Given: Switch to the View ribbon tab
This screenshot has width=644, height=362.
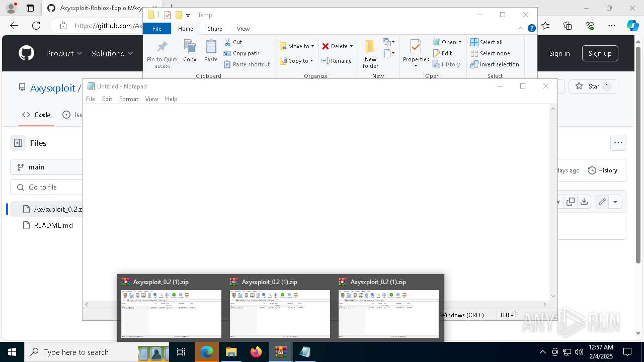Looking at the screenshot, I should pos(243,29).
